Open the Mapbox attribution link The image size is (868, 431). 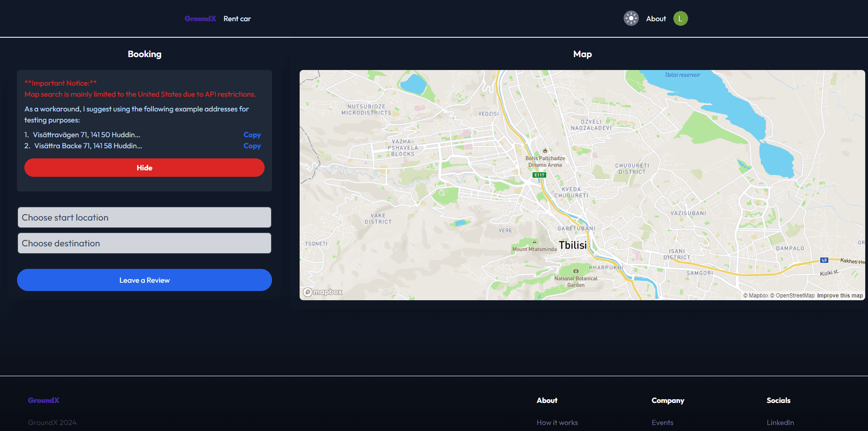coord(756,296)
